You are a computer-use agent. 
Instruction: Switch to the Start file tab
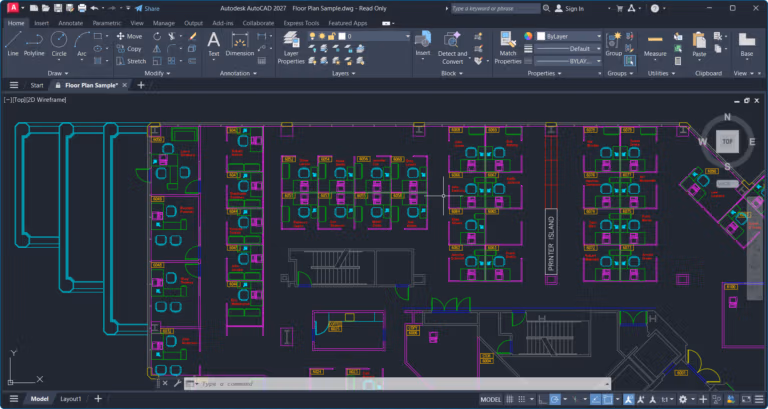click(x=37, y=85)
